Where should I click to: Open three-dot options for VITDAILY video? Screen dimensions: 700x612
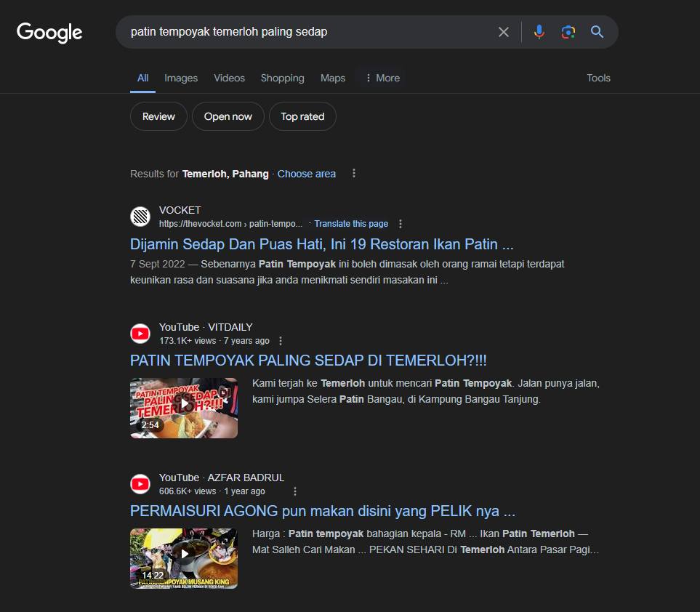[x=281, y=341]
